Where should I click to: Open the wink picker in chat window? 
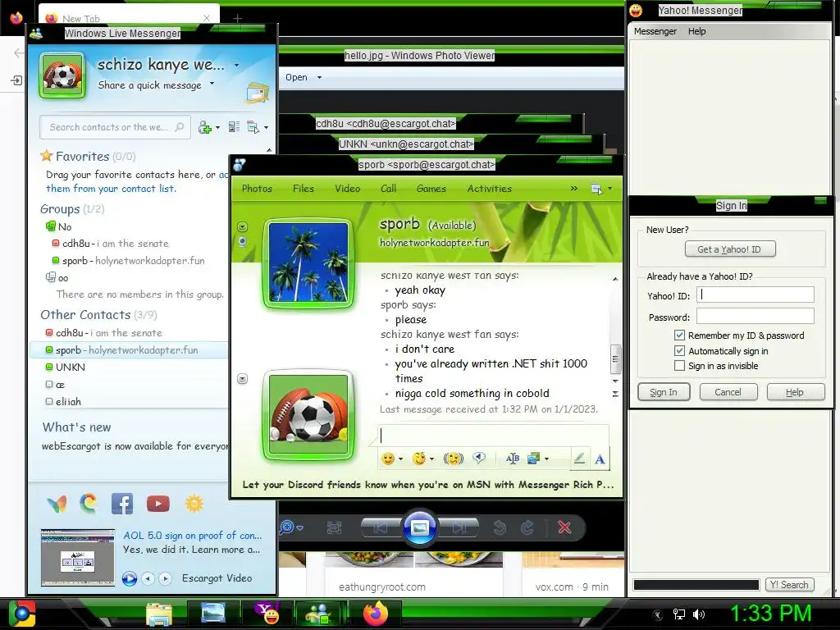(x=419, y=459)
